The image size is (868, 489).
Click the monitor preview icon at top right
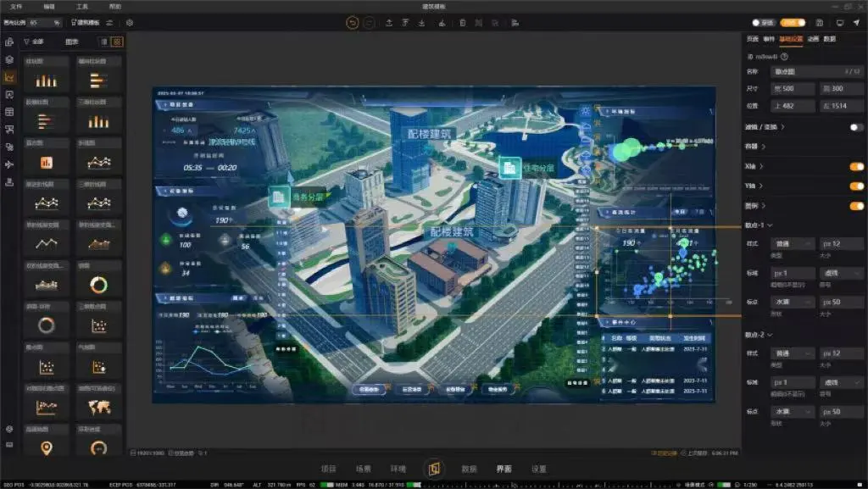pos(840,23)
